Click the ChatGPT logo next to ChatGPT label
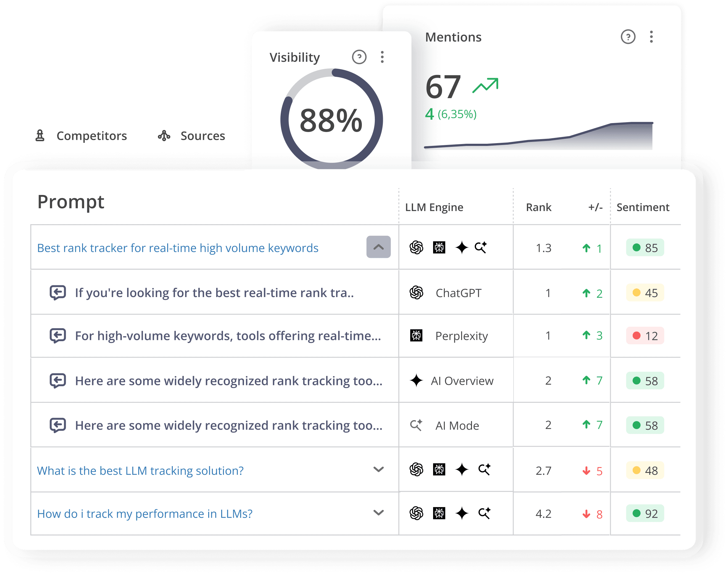728x575 pixels. click(x=416, y=292)
